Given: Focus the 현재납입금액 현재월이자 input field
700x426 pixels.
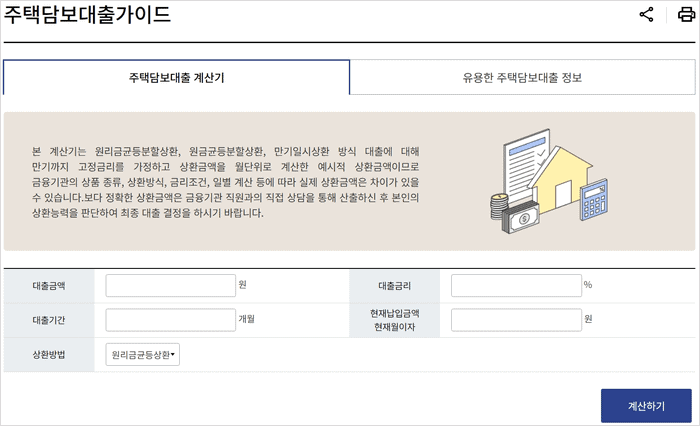Looking at the screenshot, I should click(516, 320).
